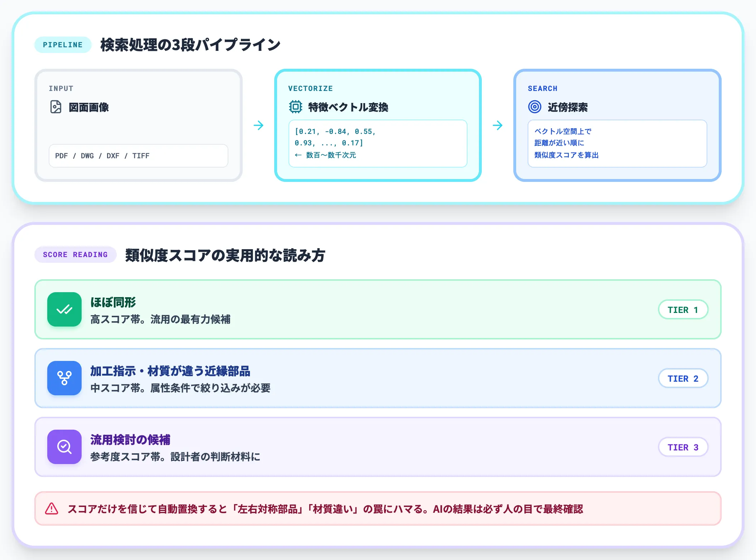Click the 特徴ベクトル変換 title
This screenshot has height=560, width=756.
point(348,107)
